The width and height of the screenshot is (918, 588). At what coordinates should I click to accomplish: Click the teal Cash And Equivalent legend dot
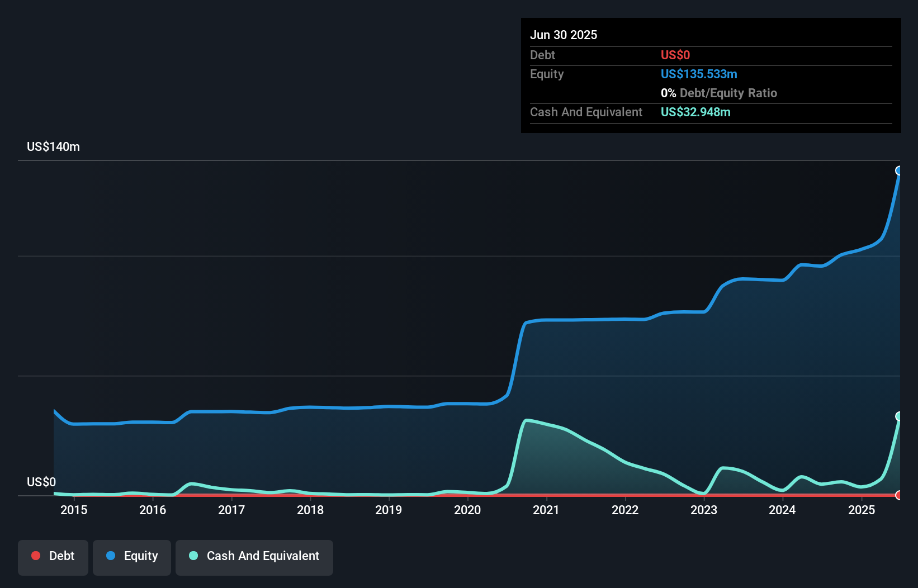(x=193, y=556)
